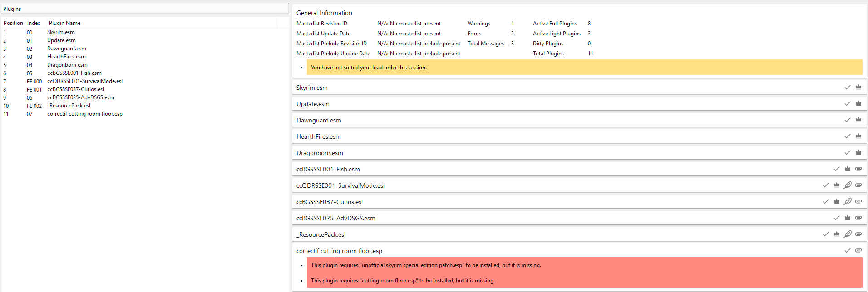Click the master crown icon on Dragonborn.esm card

[858, 152]
